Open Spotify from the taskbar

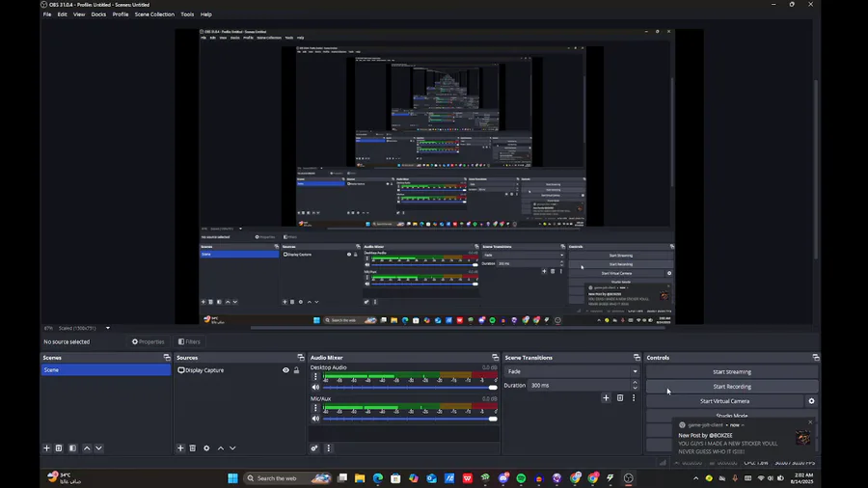521,478
